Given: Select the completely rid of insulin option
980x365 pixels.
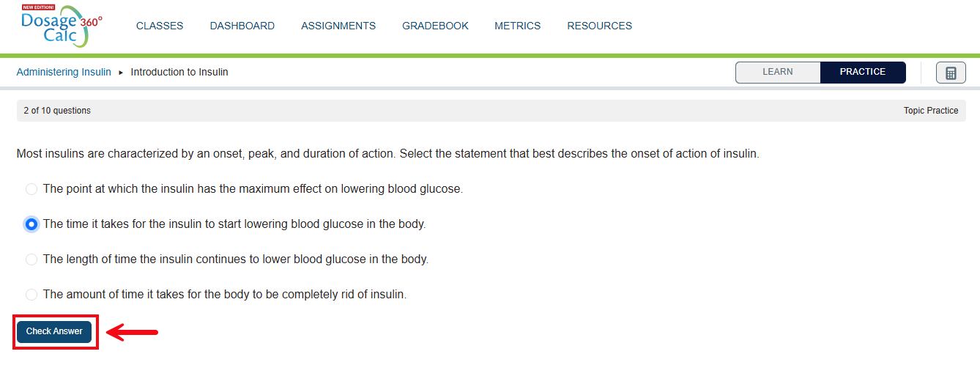Looking at the screenshot, I should tap(31, 295).
